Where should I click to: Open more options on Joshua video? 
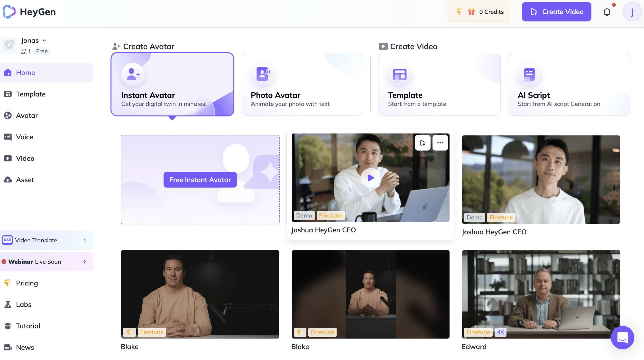click(x=440, y=142)
